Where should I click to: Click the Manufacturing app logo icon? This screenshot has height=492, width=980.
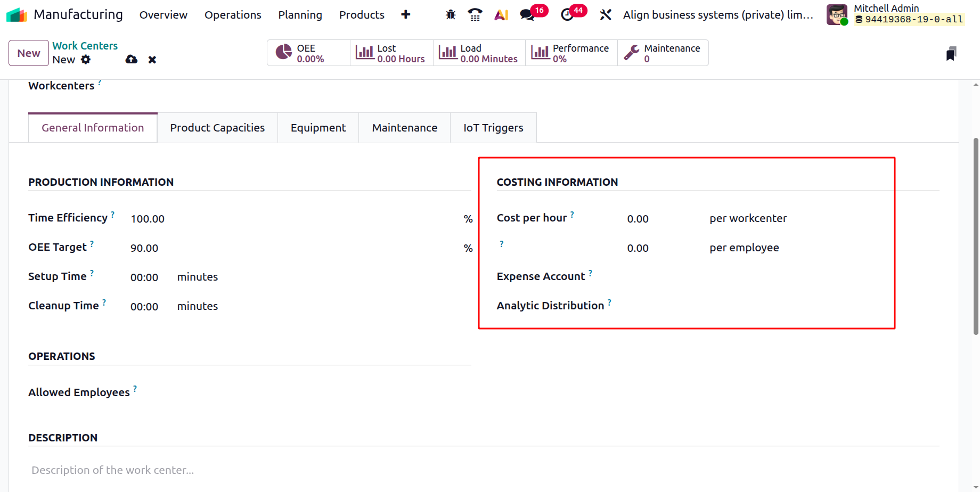pos(17,15)
